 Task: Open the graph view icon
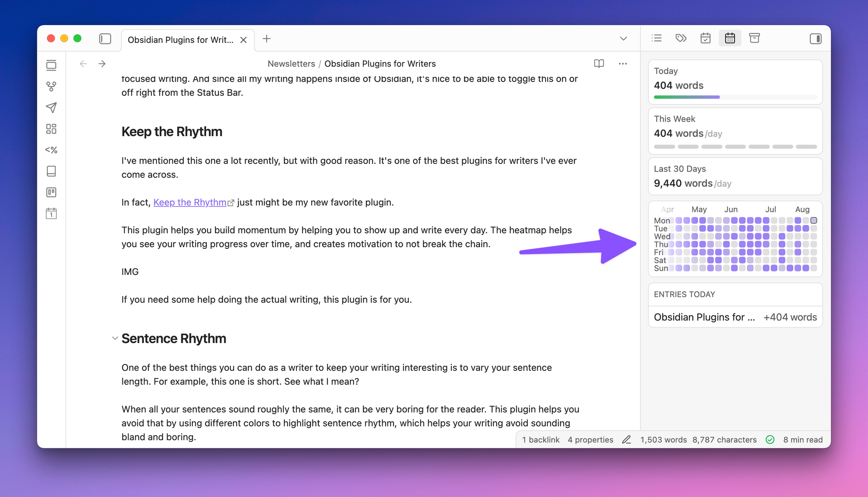51,86
